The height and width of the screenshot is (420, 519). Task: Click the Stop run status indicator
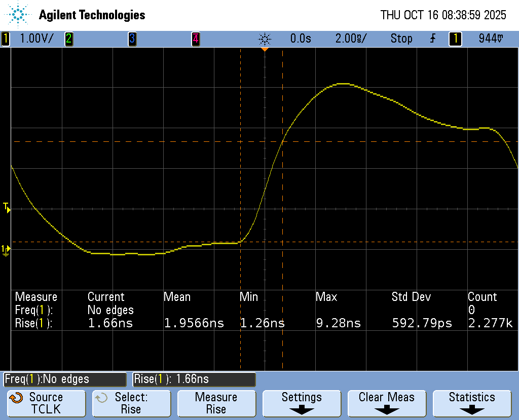(401, 39)
